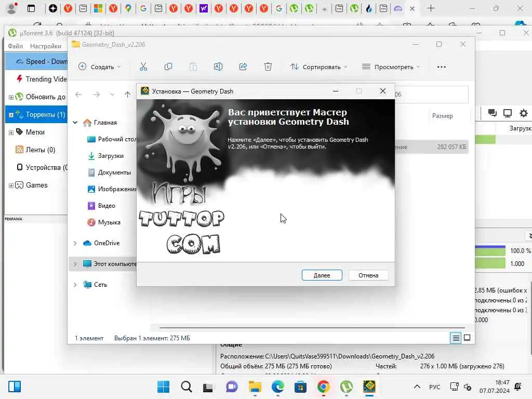Expand the OneDrive tree node
This screenshot has width=532, height=399.
pyautogui.click(x=75, y=243)
